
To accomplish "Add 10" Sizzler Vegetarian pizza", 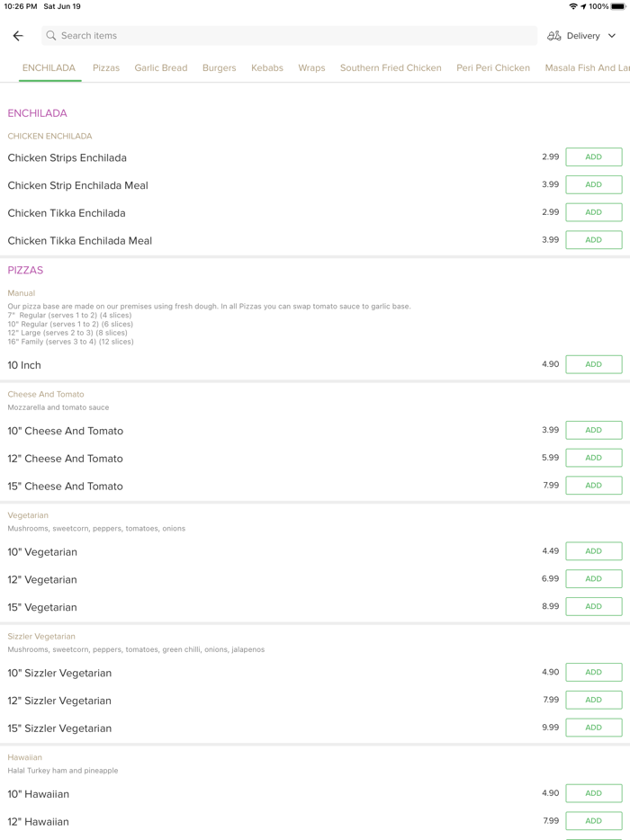I will point(593,673).
